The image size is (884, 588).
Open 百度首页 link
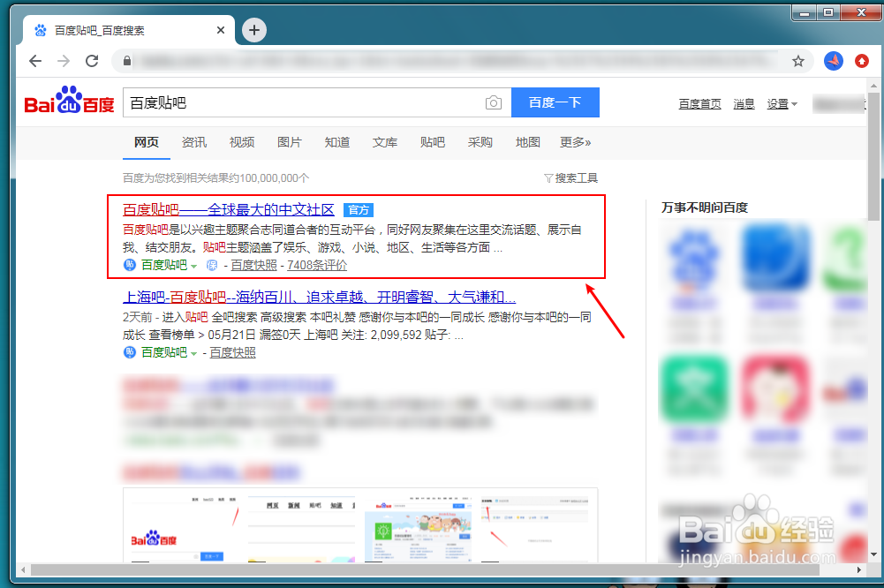pyautogui.click(x=699, y=103)
